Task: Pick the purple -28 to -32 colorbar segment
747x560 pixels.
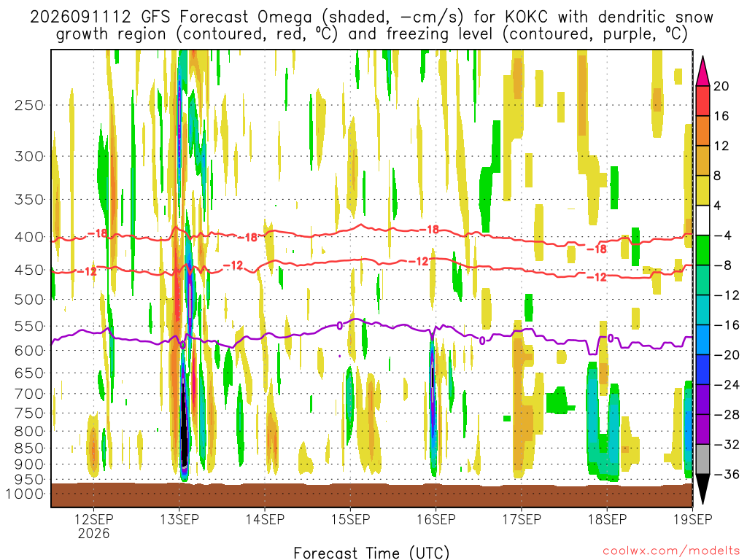Action: pyautogui.click(x=703, y=429)
